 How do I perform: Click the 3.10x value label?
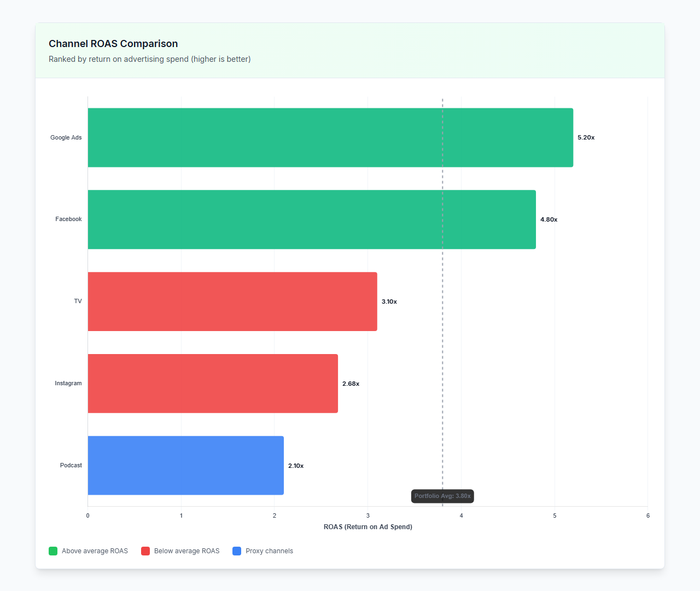[x=389, y=302]
